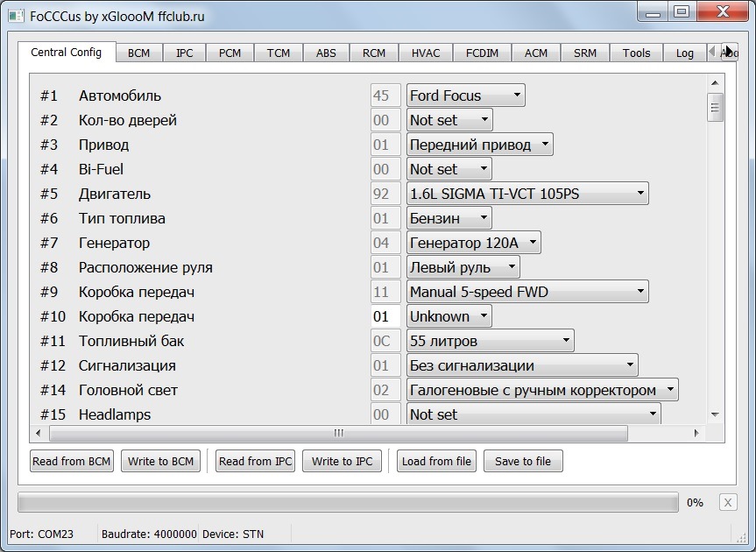Maximize the FoCCCus window
This screenshot has width=756, height=552.
682,12
